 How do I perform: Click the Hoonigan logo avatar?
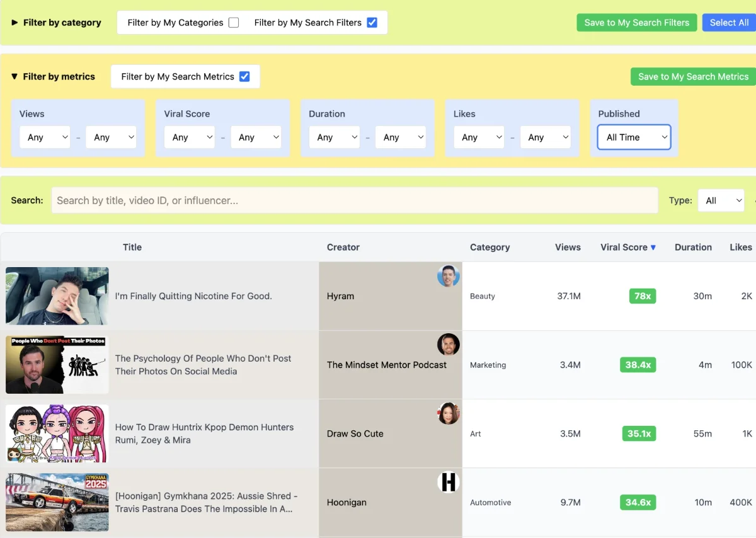click(448, 483)
